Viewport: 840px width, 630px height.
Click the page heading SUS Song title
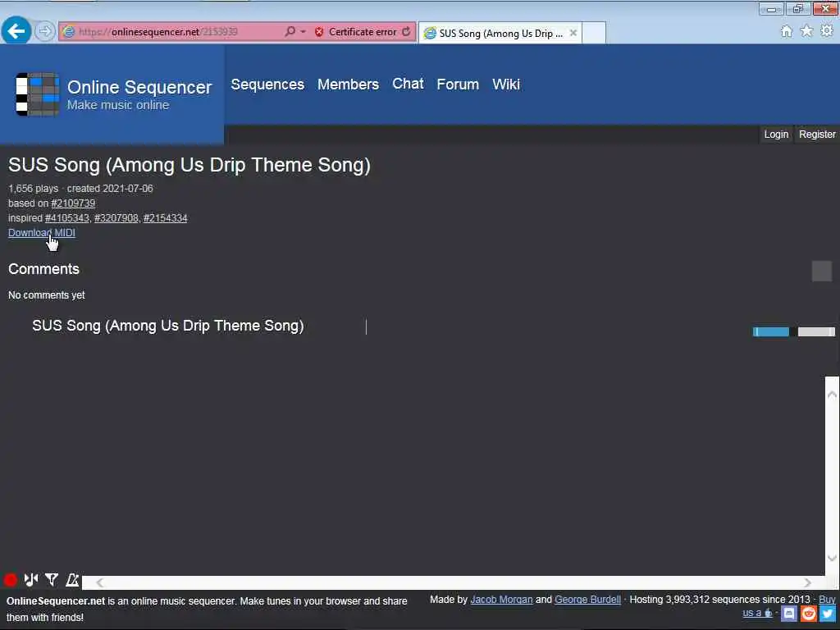click(x=189, y=165)
